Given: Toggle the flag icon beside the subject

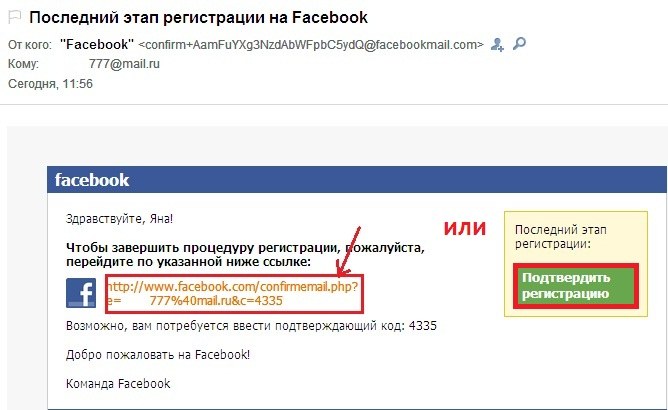Looking at the screenshot, I should pos(15,17).
